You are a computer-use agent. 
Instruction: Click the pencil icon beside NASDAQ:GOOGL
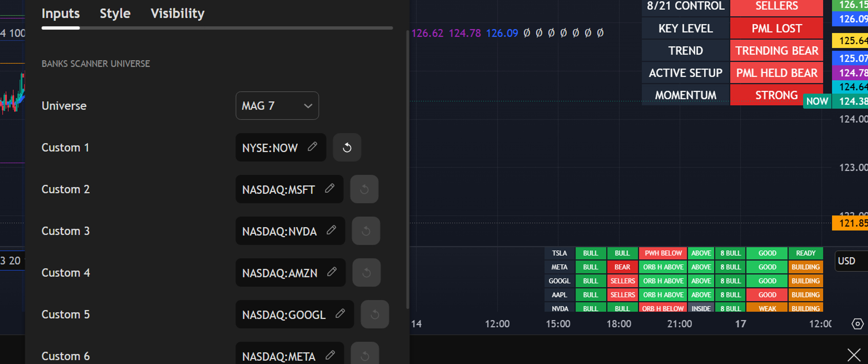pos(340,314)
